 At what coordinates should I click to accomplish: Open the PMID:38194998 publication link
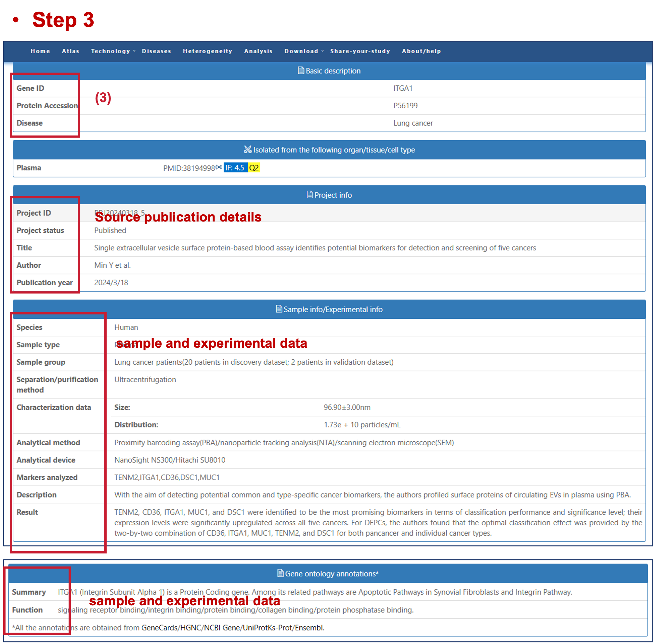click(189, 168)
